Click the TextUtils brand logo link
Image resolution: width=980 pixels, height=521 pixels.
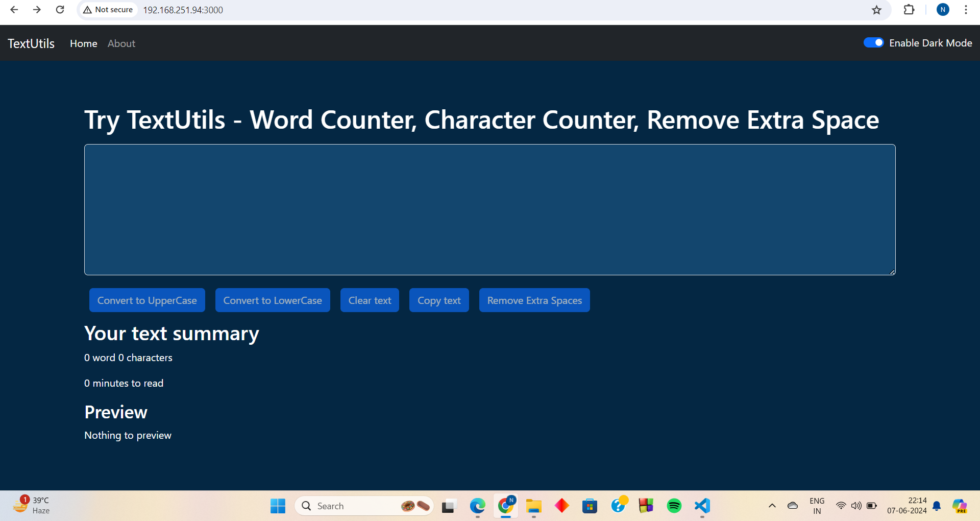click(31, 43)
